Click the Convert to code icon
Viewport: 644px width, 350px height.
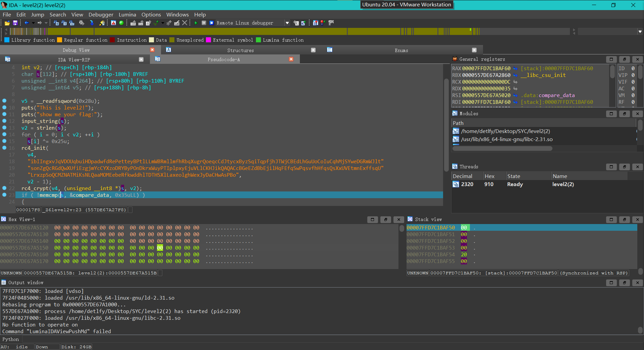[133, 23]
